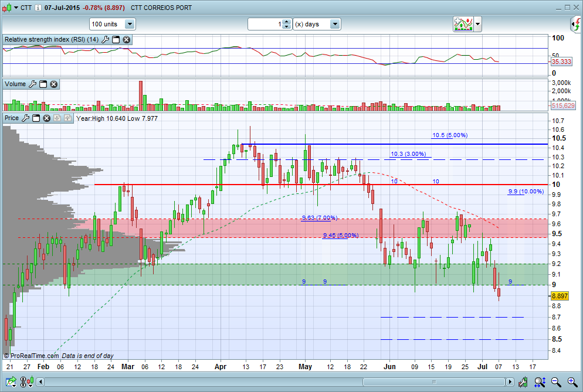Click the zoom in magnifier icon
The width and height of the screenshot is (583, 392).
pyautogui.click(x=572, y=381)
